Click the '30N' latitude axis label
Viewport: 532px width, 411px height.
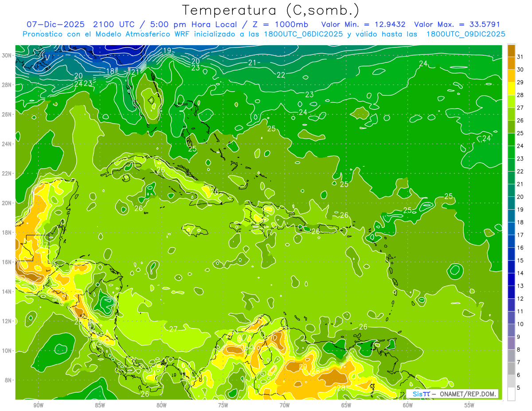(x=6, y=55)
